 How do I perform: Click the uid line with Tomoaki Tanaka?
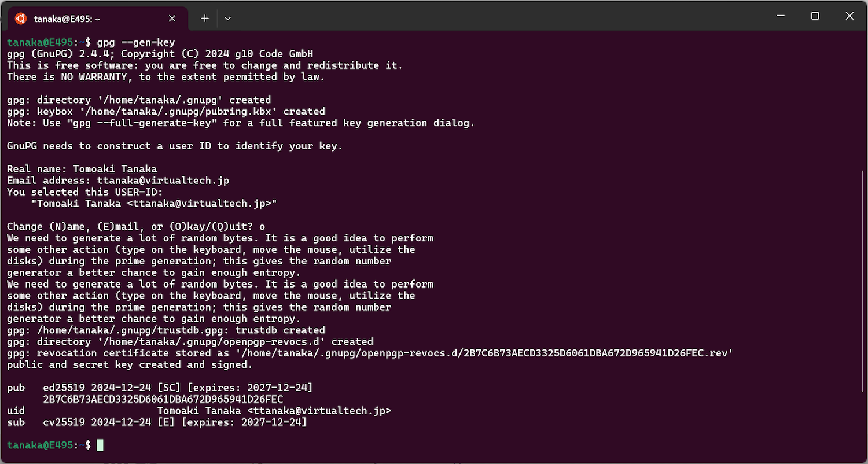tap(199, 411)
